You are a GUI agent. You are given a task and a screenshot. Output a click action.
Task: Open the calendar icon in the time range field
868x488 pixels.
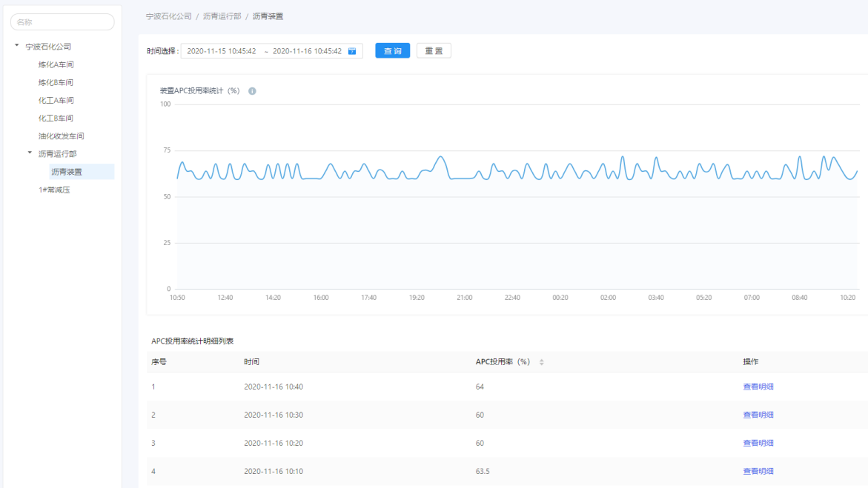tap(352, 51)
